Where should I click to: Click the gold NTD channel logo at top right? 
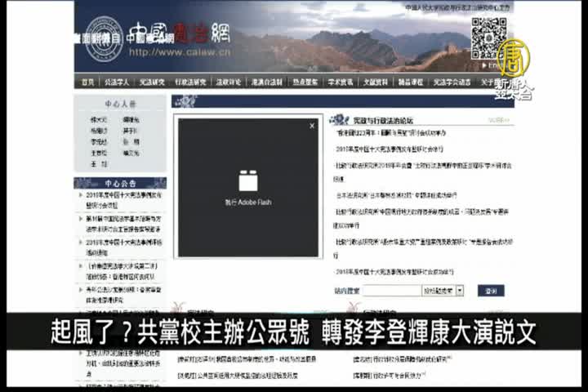(514, 56)
